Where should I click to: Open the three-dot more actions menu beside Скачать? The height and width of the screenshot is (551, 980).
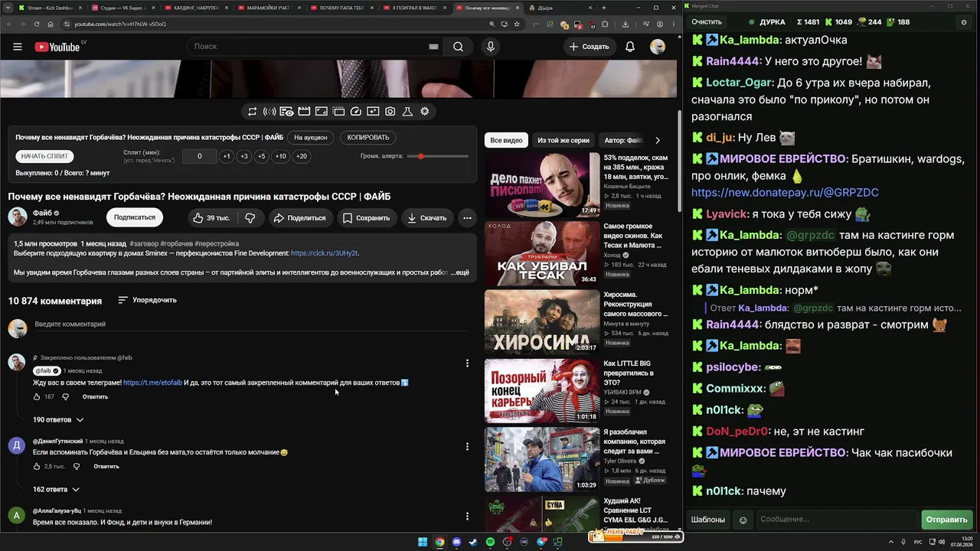tap(467, 218)
